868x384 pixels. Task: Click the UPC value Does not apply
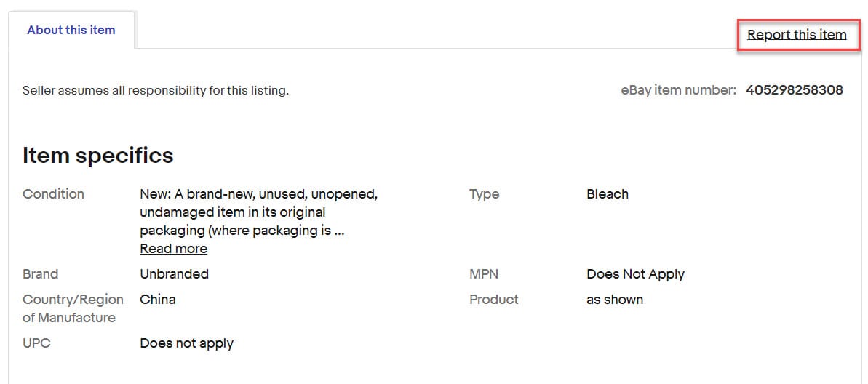[186, 343]
